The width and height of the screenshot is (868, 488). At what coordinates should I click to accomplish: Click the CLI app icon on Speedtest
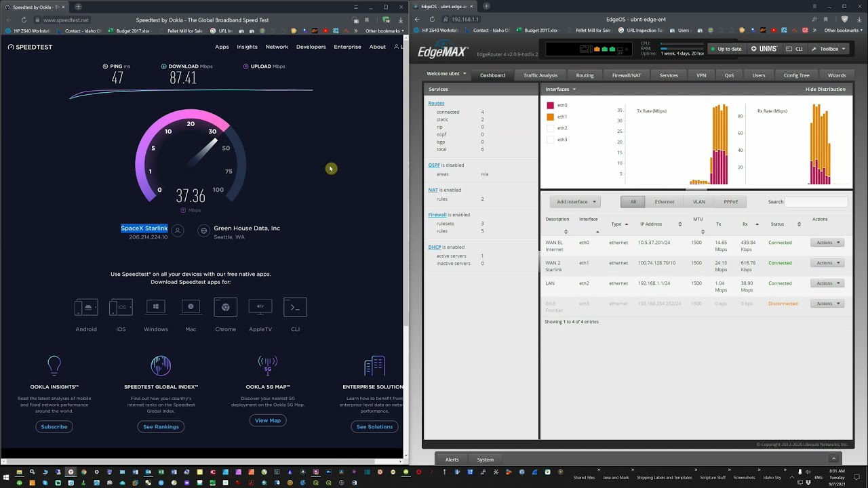point(295,307)
